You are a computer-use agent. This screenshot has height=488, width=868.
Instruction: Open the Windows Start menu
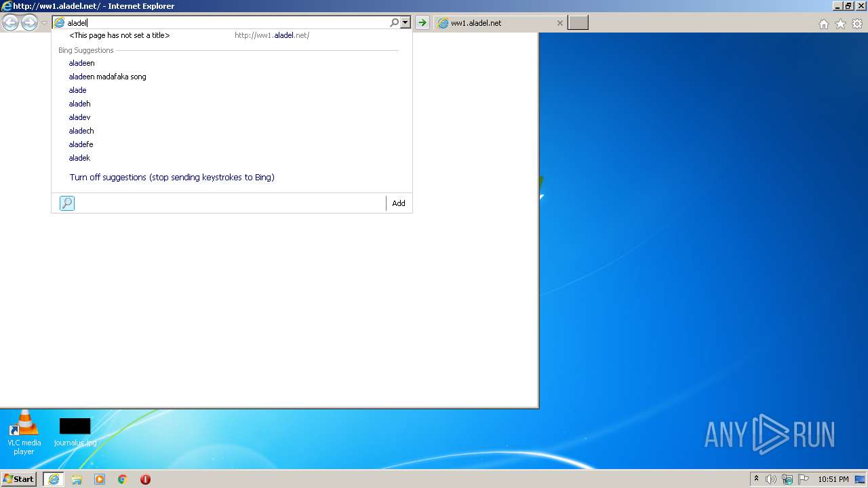(x=19, y=479)
